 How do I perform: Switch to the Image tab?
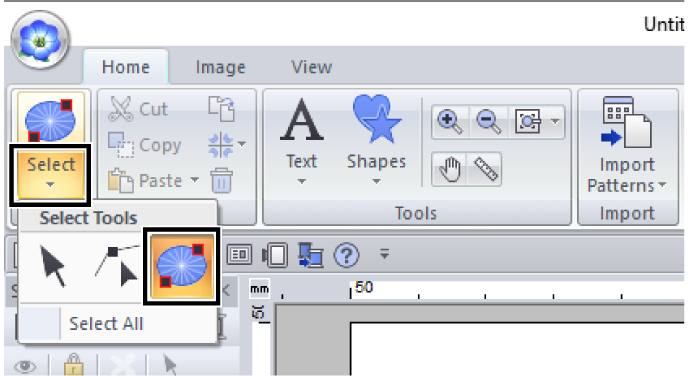(220, 67)
